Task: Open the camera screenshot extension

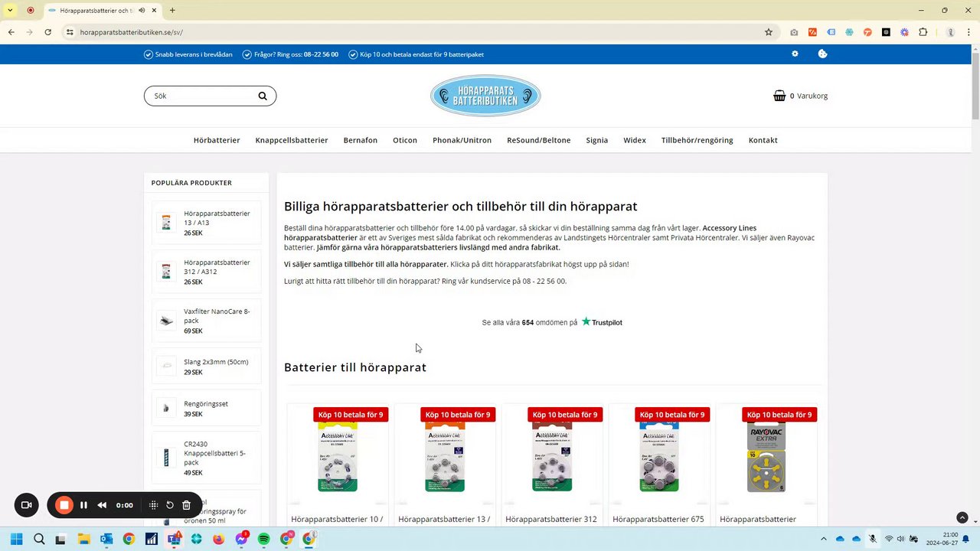Action: 794,32
